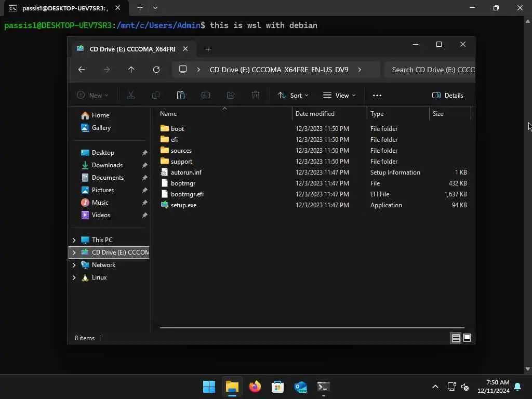Sort by the Type column header

[x=398, y=114]
